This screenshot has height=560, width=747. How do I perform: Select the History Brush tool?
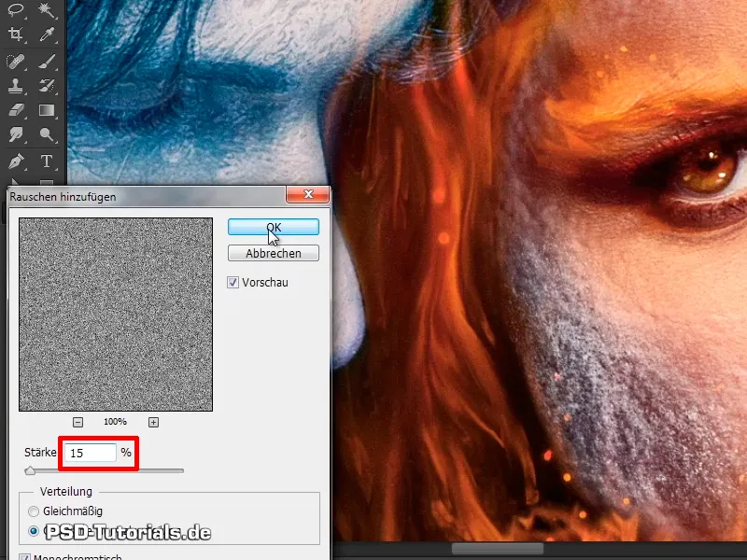pyautogui.click(x=47, y=86)
